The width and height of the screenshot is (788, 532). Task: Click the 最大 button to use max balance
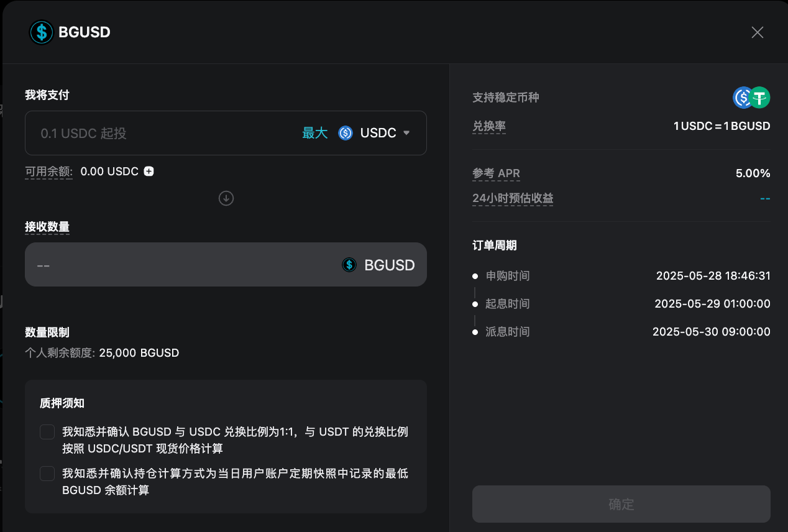(315, 132)
